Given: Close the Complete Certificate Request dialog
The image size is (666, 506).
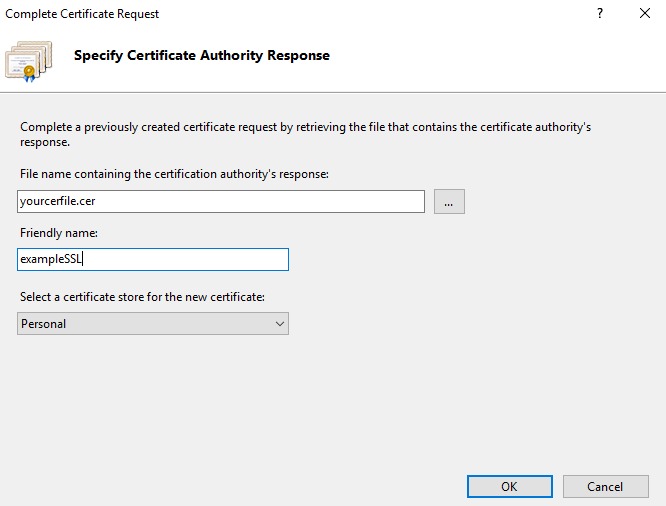Looking at the screenshot, I should coord(644,14).
